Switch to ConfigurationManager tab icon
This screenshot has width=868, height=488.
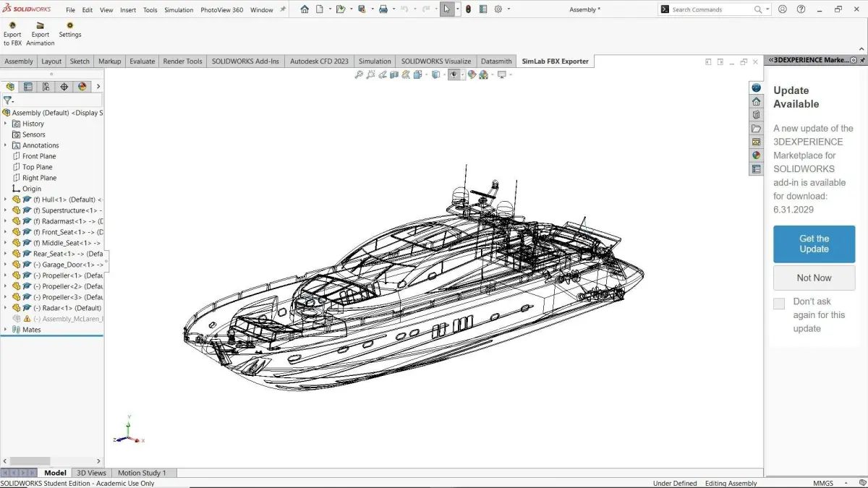46,87
